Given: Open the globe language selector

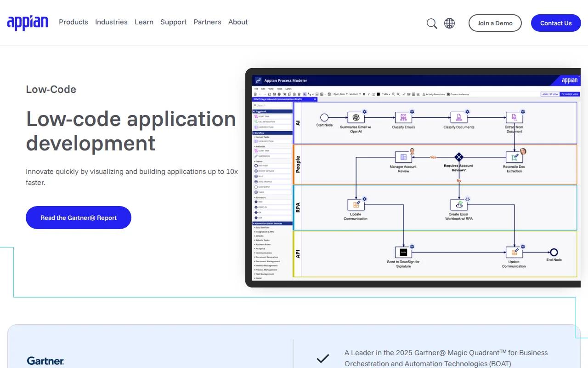Looking at the screenshot, I should point(450,23).
